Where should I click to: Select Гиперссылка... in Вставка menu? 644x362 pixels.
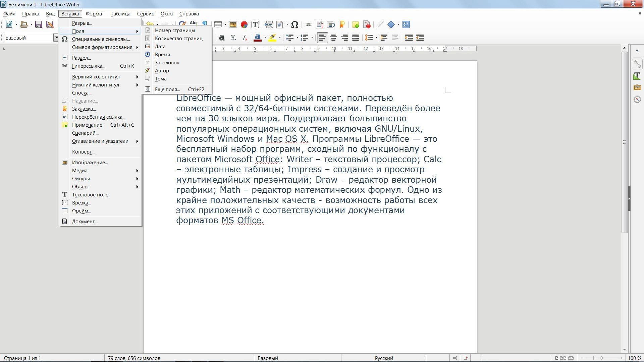tap(100, 66)
